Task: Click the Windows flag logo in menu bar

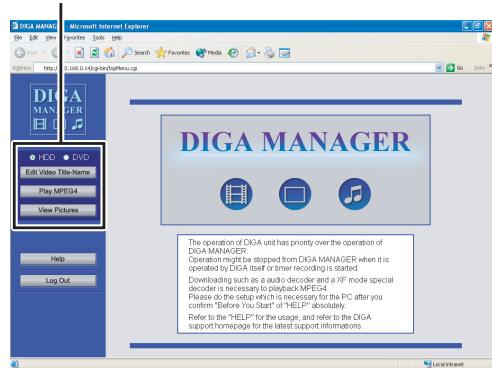Action: (x=486, y=38)
